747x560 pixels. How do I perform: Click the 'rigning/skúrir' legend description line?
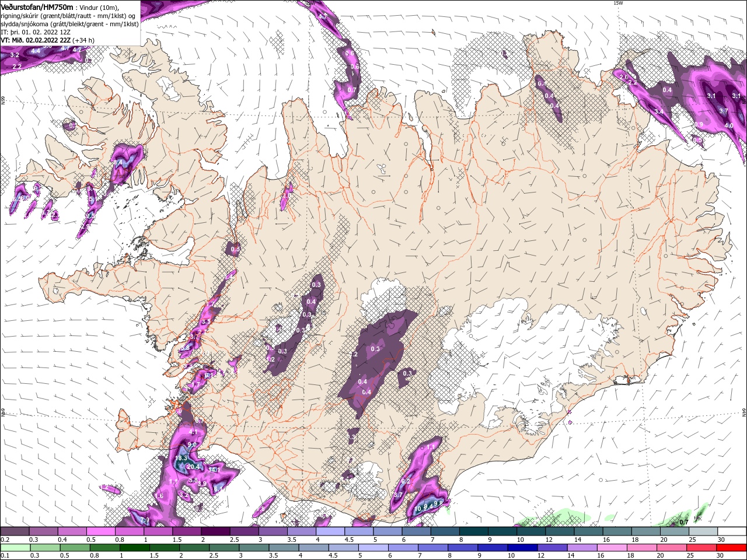click(x=68, y=16)
